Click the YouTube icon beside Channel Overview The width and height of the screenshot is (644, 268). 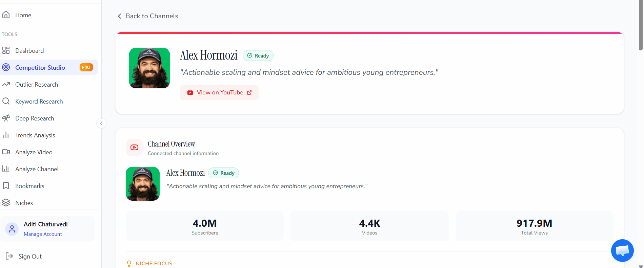134,147
